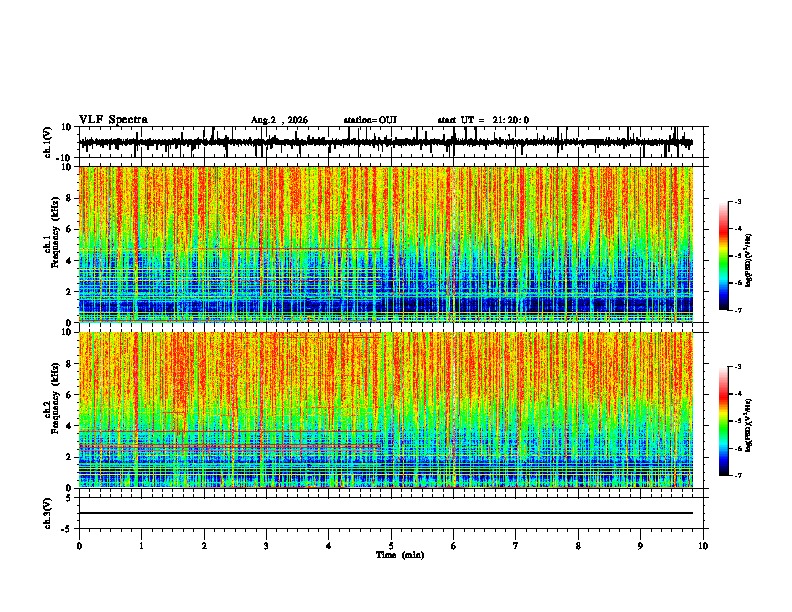Click the "1" tick on the time axis
The height and width of the screenshot is (612, 792).
[x=141, y=546]
